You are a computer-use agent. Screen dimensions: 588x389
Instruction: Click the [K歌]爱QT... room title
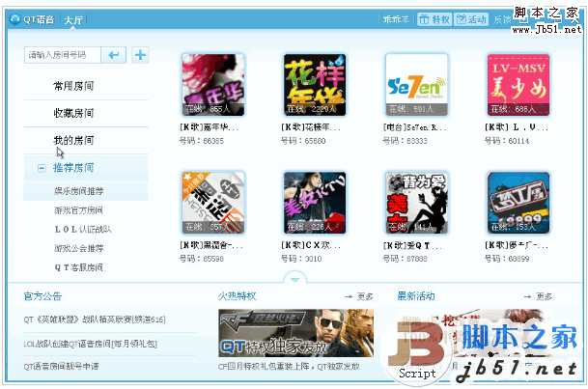412,246
